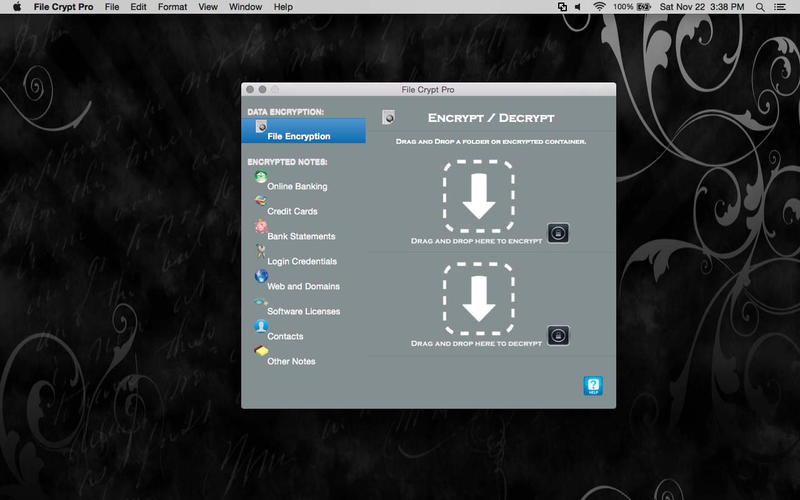Viewport: 800px width, 500px height.
Task: Click the Encrypt / Decrypt heading
Action: 491,118
